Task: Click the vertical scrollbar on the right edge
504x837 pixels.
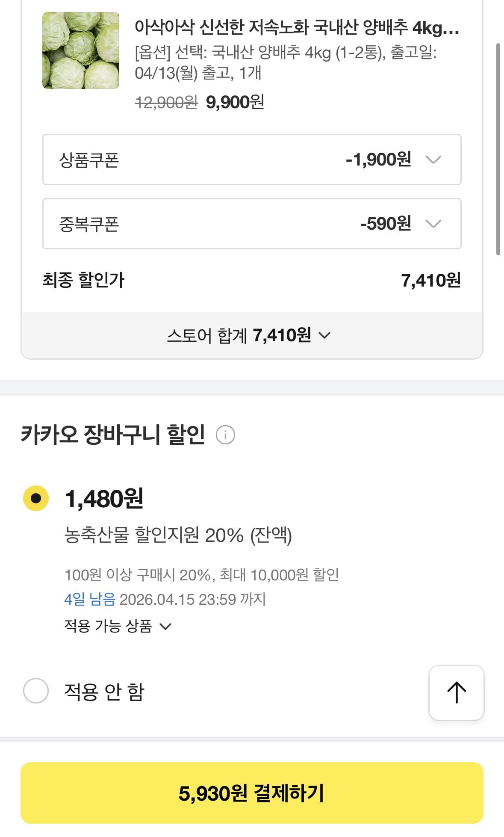Action: point(498,149)
